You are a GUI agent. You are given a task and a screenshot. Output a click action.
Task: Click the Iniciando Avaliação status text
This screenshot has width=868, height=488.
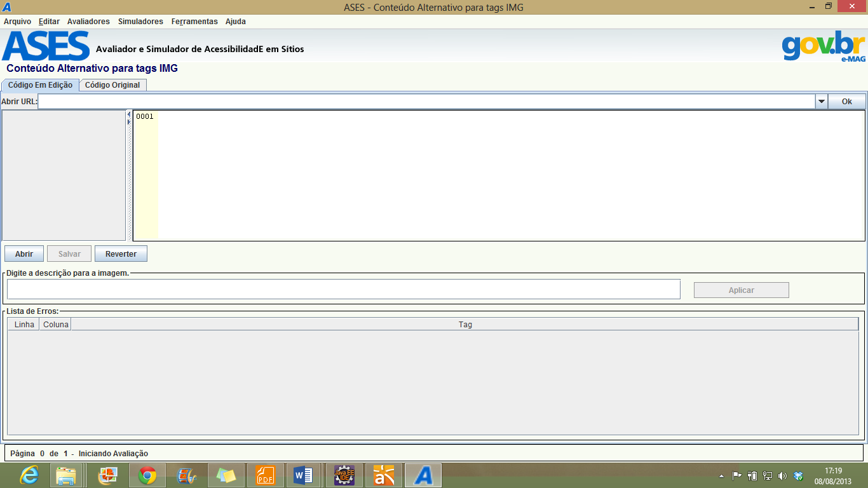click(x=113, y=454)
